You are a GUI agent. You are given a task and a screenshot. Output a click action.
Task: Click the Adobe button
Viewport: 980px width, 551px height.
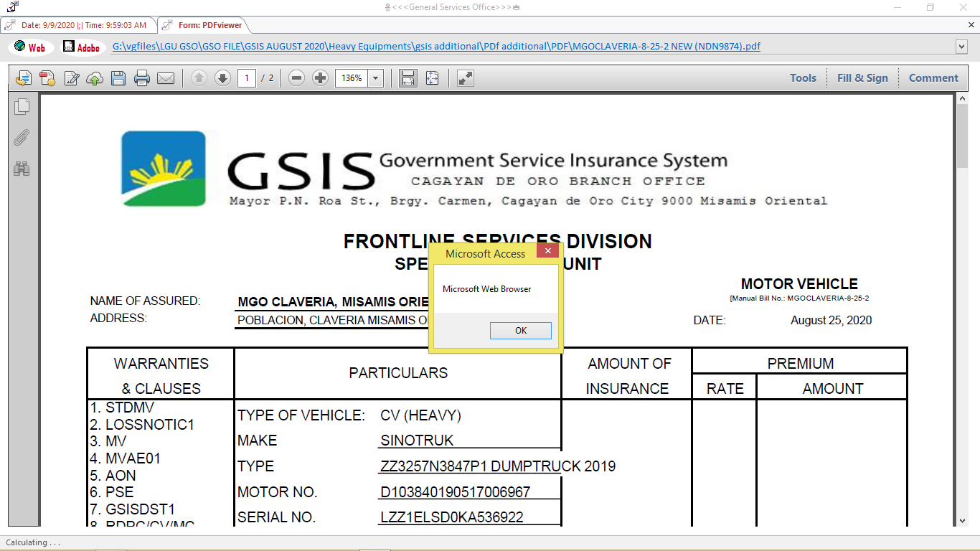(x=81, y=47)
